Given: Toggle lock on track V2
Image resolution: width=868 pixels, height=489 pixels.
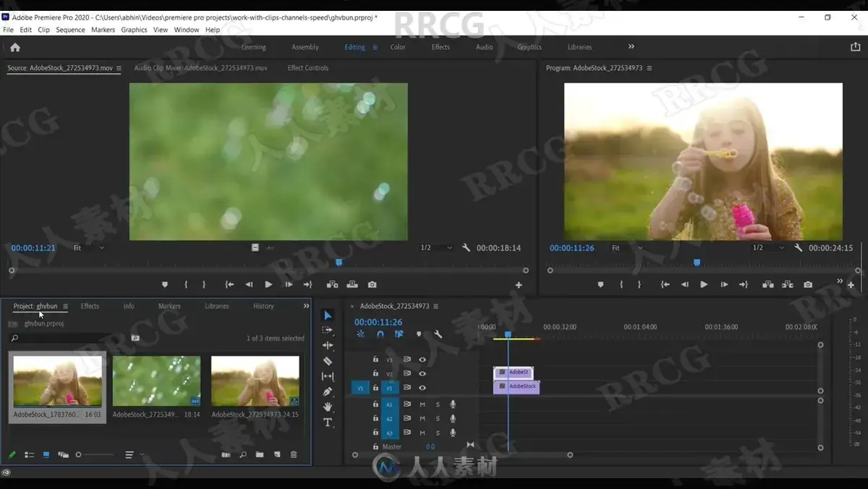Looking at the screenshot, I should coord(375,373).
